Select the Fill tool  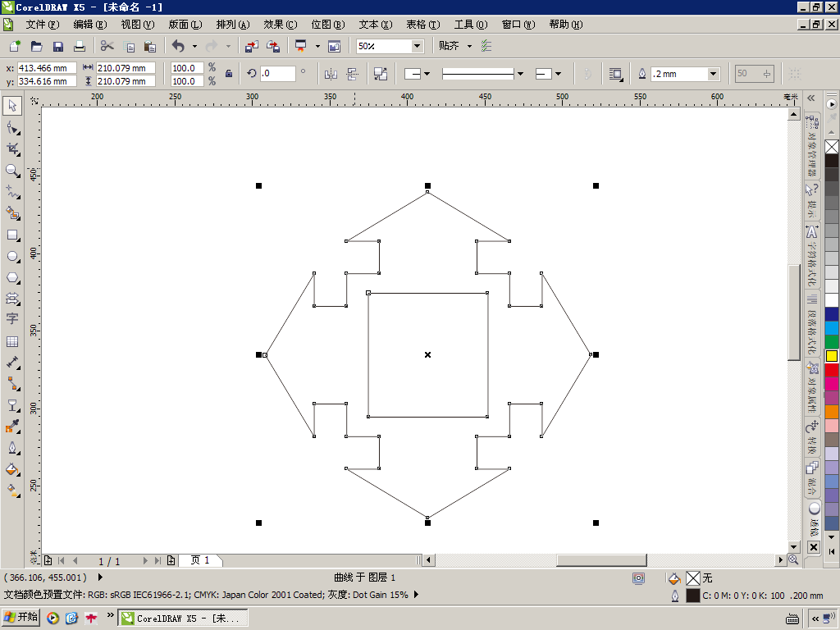coord(12,469)
